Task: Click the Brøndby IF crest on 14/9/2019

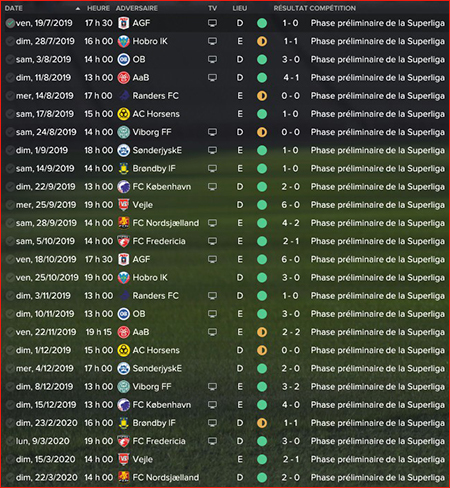Action: point(123,169)
